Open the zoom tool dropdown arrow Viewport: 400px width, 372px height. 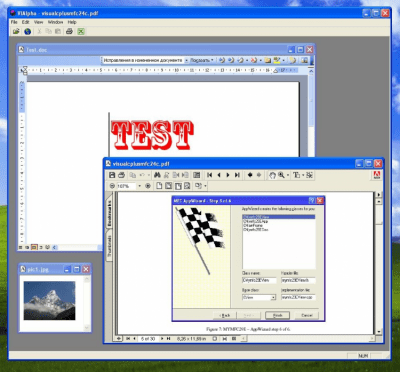(288, 175)
